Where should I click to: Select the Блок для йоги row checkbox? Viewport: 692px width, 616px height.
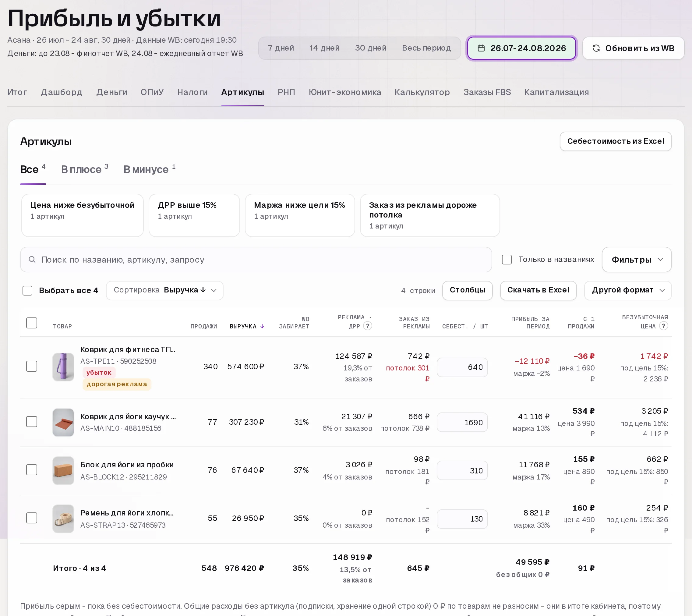click(x=31, y=470)
